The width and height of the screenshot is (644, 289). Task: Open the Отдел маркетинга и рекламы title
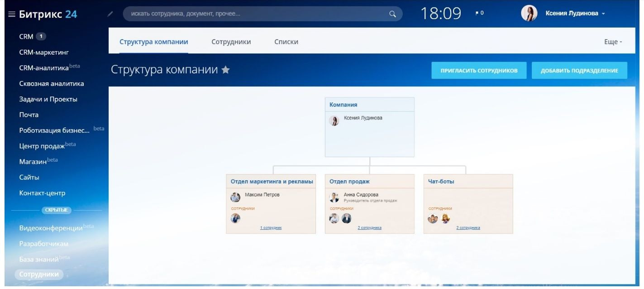click(x=272, y=181)
